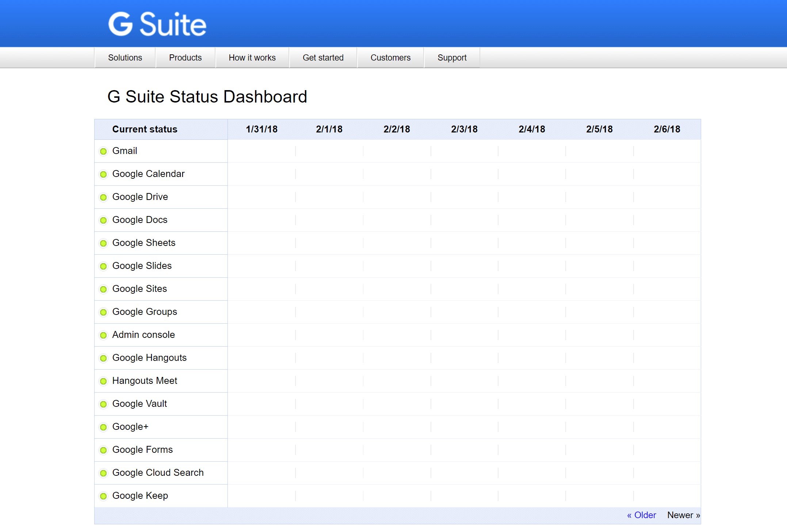Screen dimensions: 787x532
Task: Click the 2/5/18 date column header
Action: (x=599, y=129)
